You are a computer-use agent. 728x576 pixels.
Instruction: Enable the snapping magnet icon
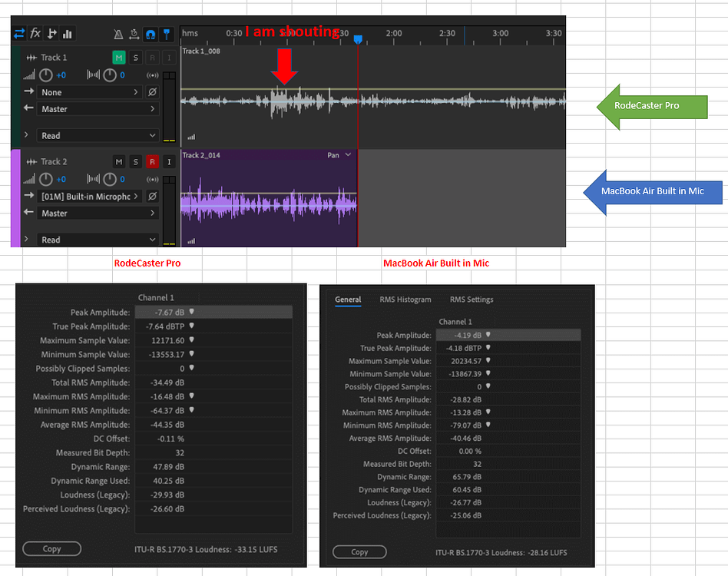[151, 35]
